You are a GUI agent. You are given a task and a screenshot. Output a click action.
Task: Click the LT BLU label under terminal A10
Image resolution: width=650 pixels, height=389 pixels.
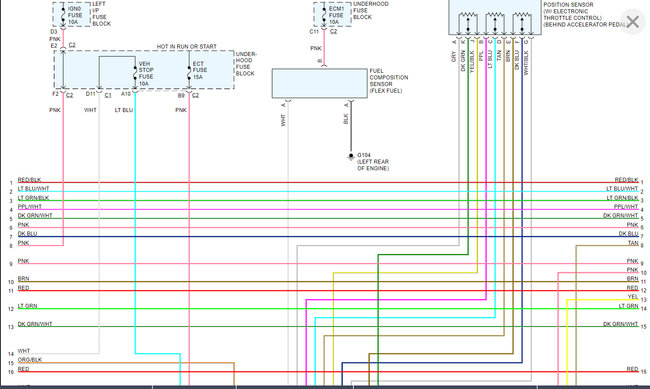[124, 110]
